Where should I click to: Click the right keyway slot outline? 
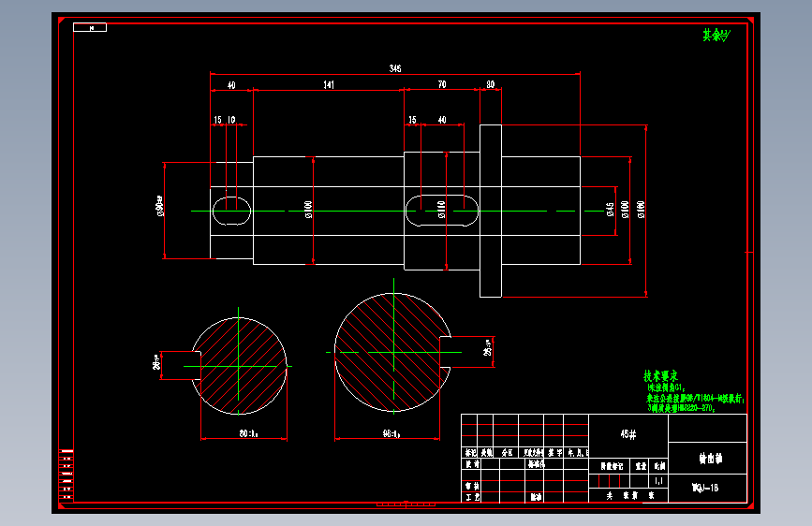pos(442,211)
